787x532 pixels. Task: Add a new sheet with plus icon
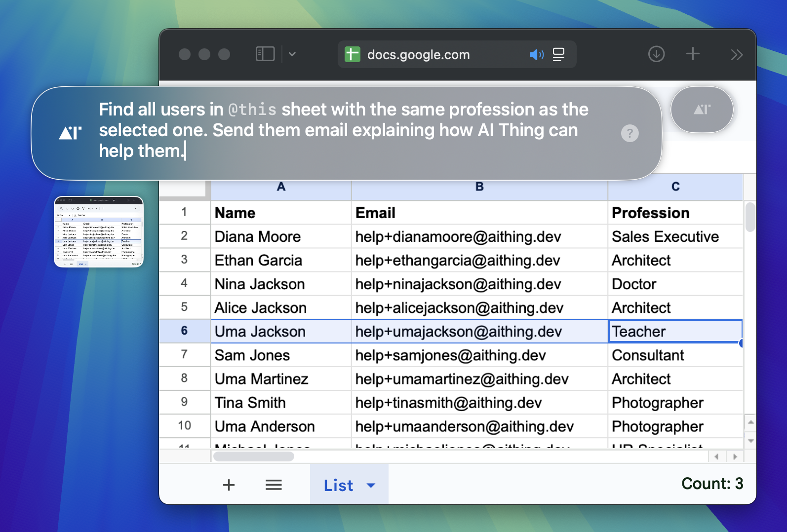point(229,485)
